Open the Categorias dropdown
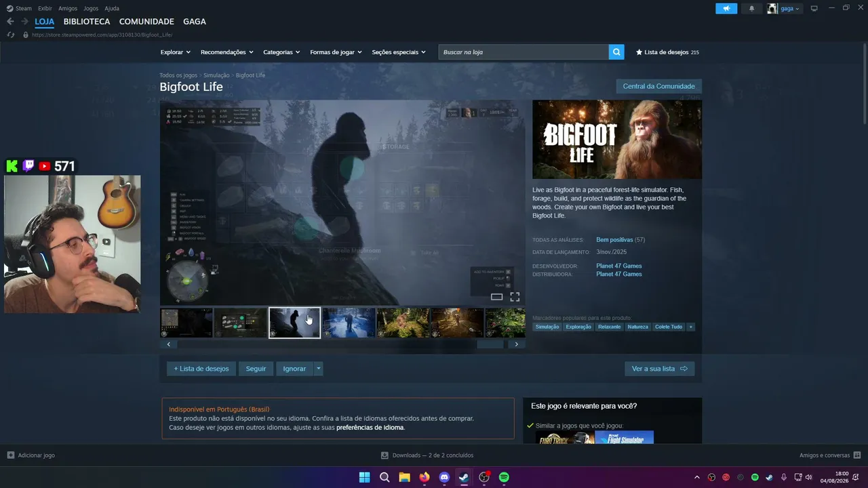868x488 pixels. coord(281,52)
